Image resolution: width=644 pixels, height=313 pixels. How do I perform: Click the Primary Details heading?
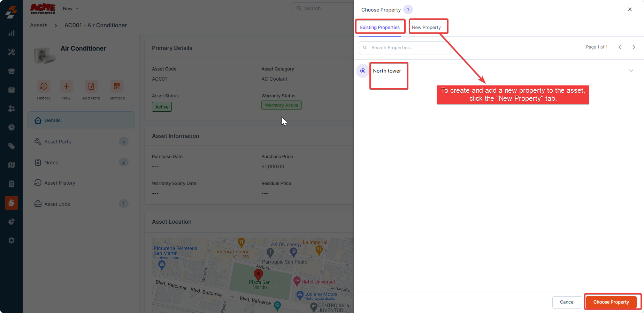[172, 48]
